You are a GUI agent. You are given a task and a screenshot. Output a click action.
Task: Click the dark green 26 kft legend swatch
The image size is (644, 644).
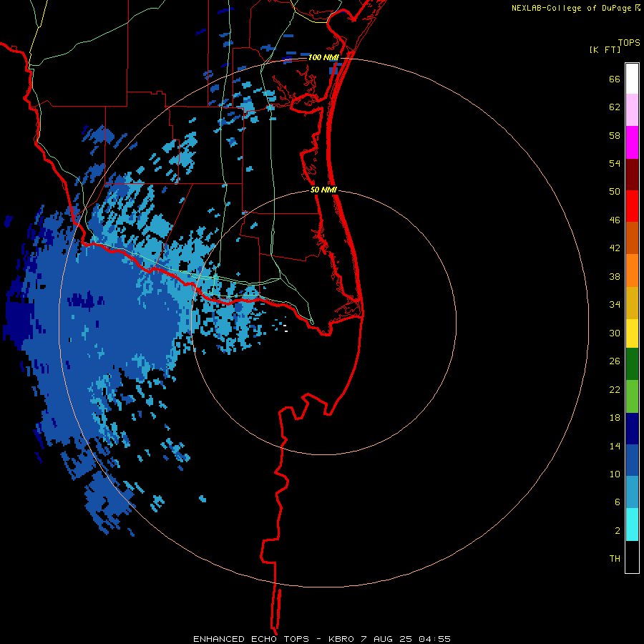pos(632,364)
